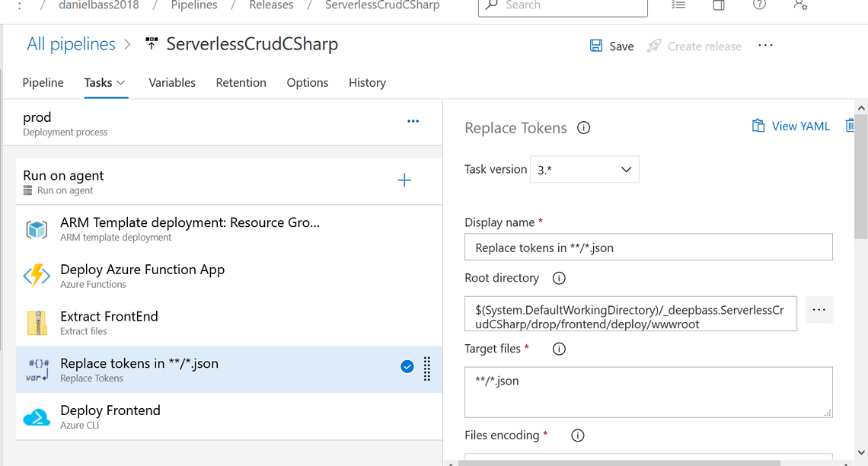The width and height of the screenshot is (868, 466).
Task: Open the Retention tab
Action: point(241,82)
